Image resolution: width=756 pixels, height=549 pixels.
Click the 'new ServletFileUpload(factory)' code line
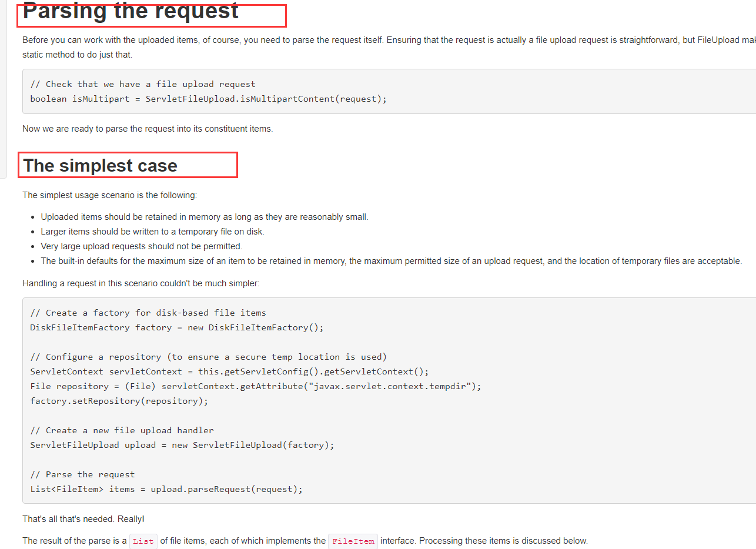(182, 445)
